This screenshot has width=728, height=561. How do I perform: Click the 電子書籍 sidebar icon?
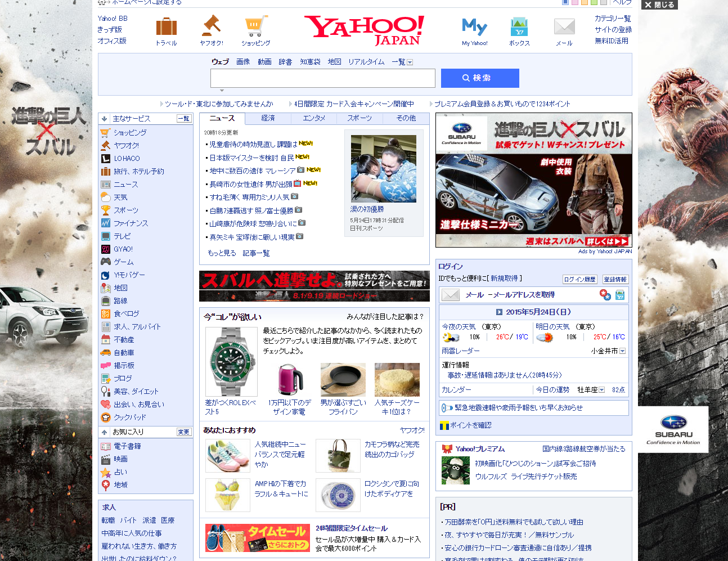(x=105, y=446)
